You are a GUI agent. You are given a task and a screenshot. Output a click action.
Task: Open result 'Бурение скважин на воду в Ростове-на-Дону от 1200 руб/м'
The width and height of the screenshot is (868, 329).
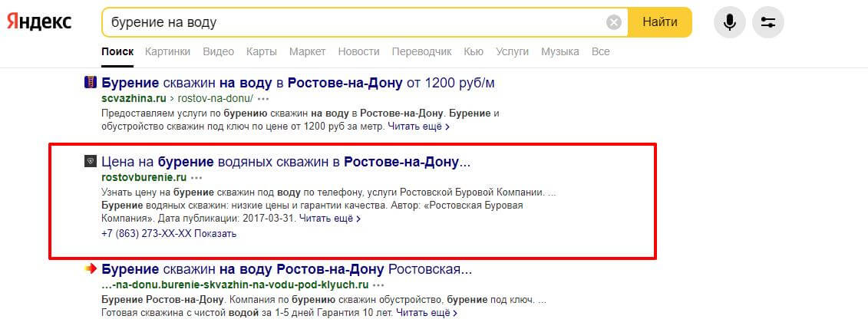point(299,83)
